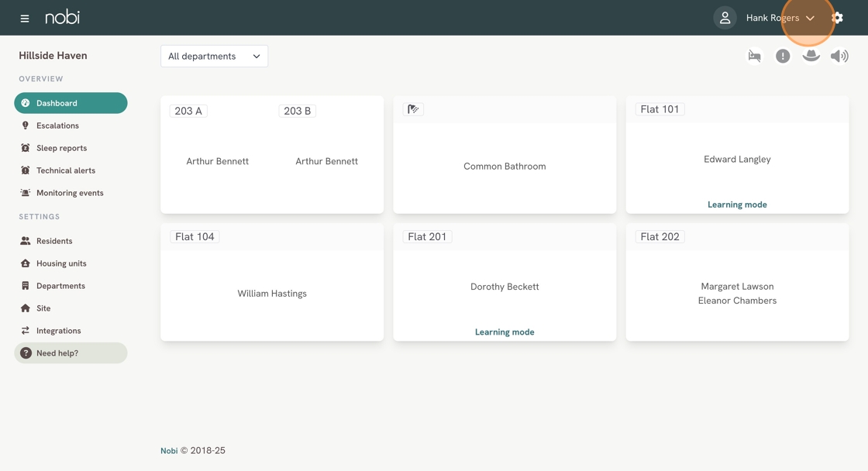The height and width of the screenshot is (471, 868).
Task: Click the shower icon on bathroom card
Action: (413, 109)
